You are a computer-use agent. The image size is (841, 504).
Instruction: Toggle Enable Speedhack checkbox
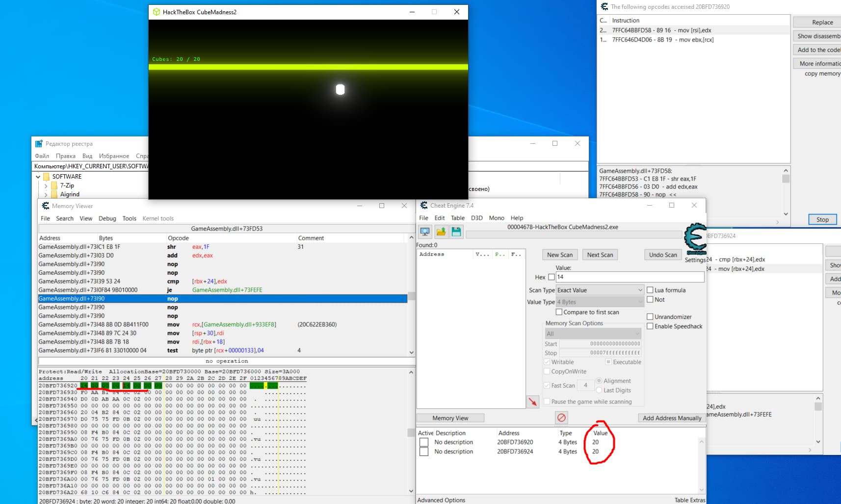click(650, 326)
